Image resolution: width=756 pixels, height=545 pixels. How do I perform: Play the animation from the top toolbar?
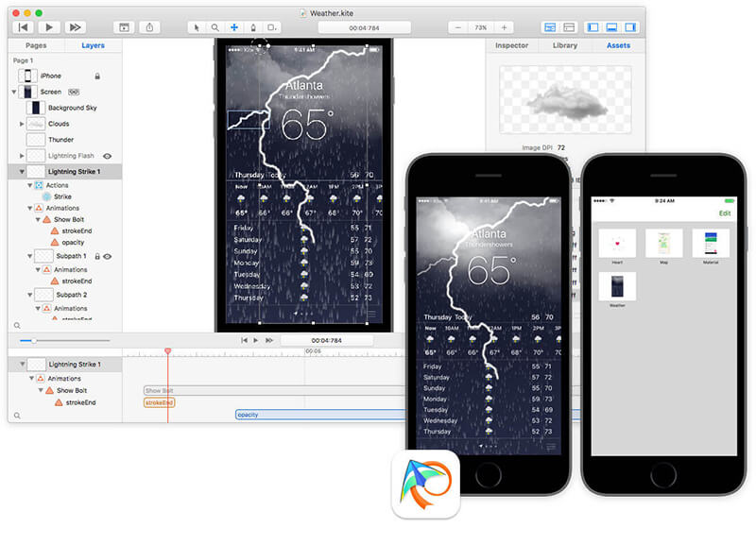49,27
